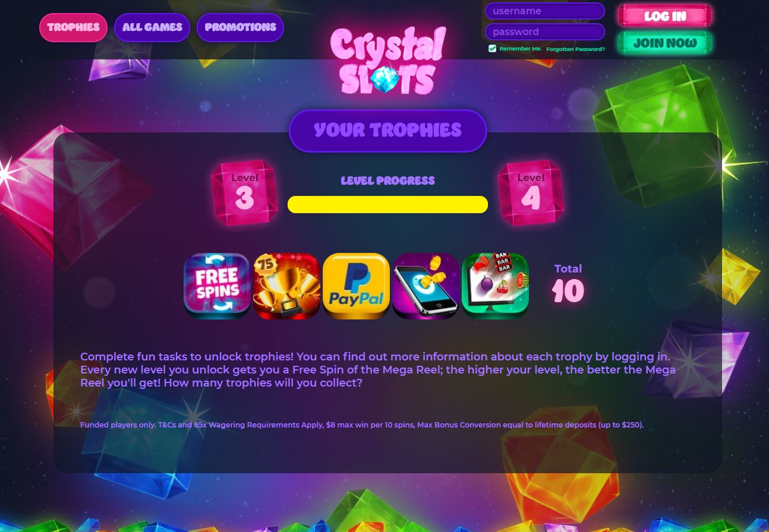Open the PayPal trophy icon

[x=356, y=286]
